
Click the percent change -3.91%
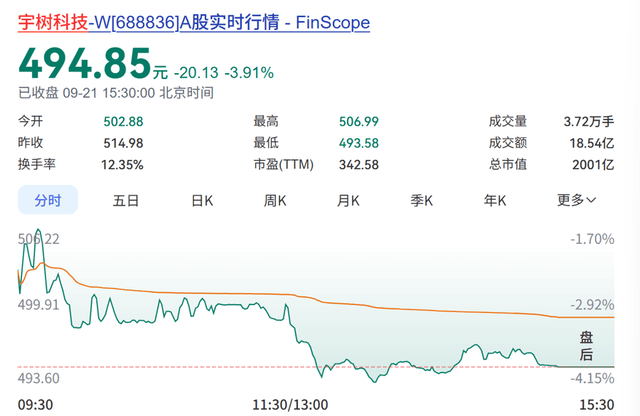tap(249, 73)
